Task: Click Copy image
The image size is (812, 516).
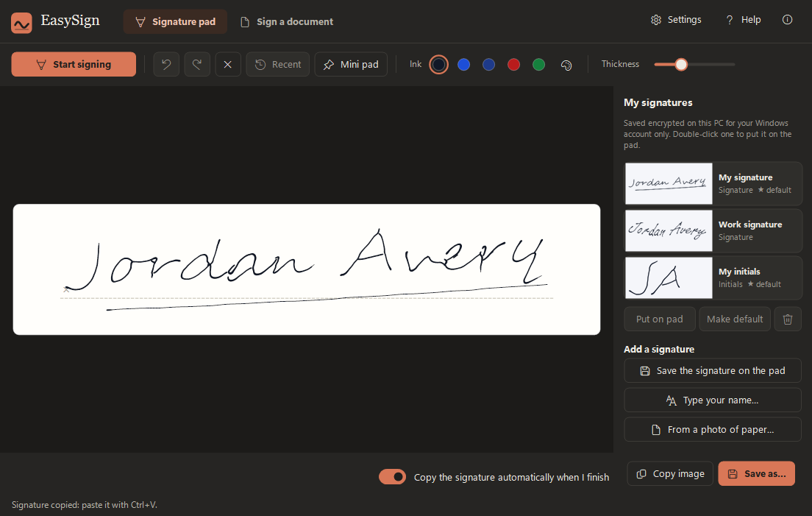Action: 670,473
